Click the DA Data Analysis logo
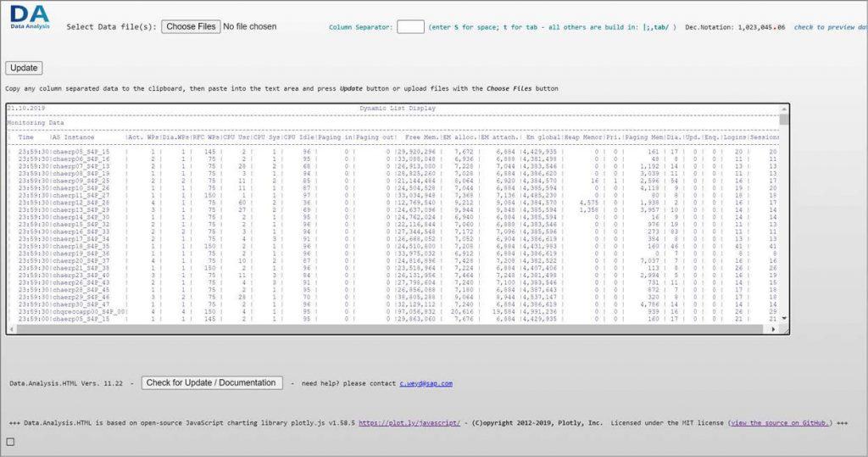Viewport: 868px width, 457px height. point(30,17)
